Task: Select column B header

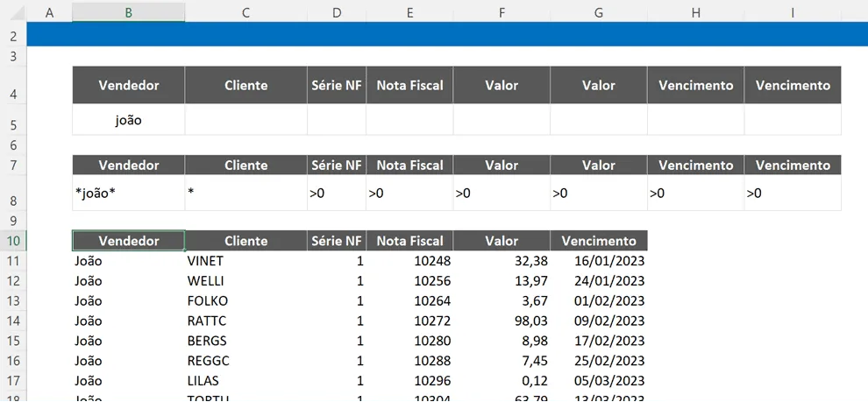Action: point(128,12)
